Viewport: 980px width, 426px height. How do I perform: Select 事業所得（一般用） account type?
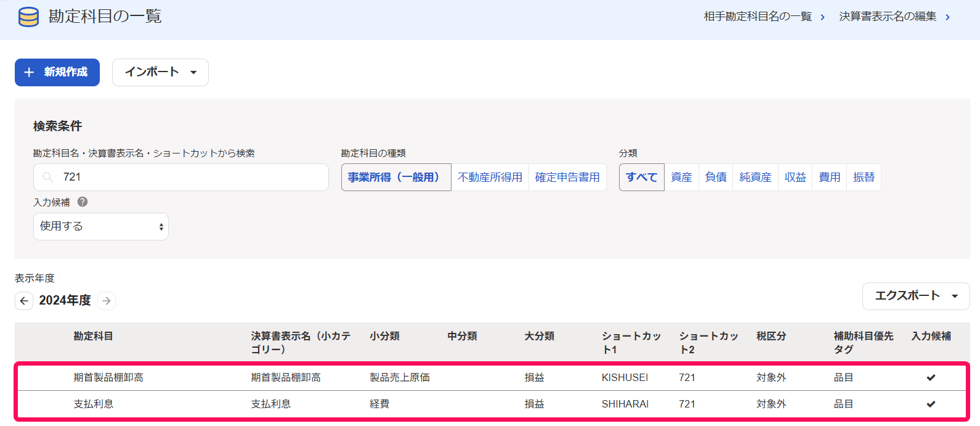[396, 177]
